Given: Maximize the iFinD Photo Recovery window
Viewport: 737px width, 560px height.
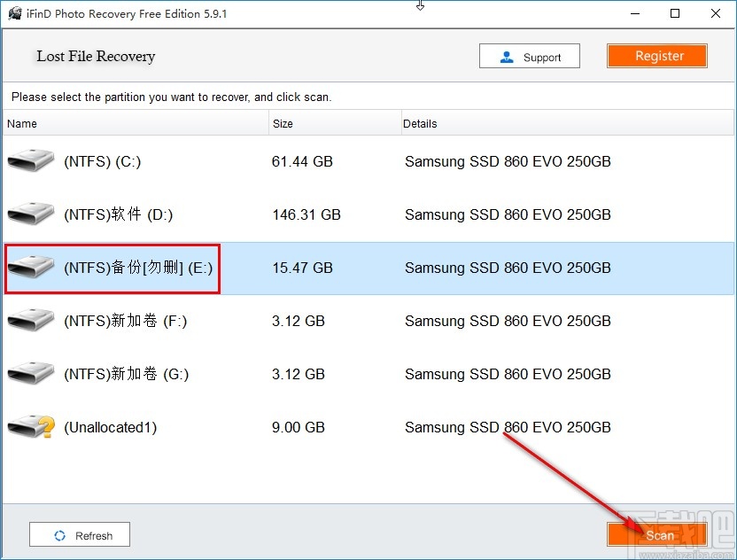Looking at the screenshot, I should click(675, 13).
